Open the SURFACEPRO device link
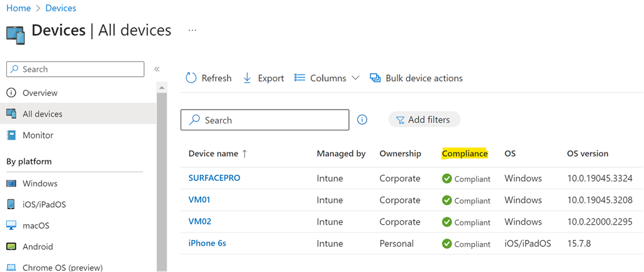Screen dimensions: 644x272 point(214,178)
